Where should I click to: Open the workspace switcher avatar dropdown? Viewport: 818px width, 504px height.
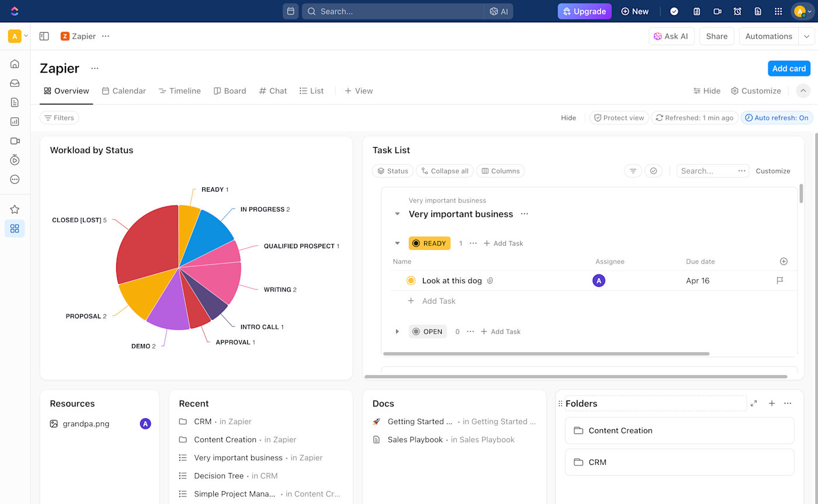coord(18,36)
